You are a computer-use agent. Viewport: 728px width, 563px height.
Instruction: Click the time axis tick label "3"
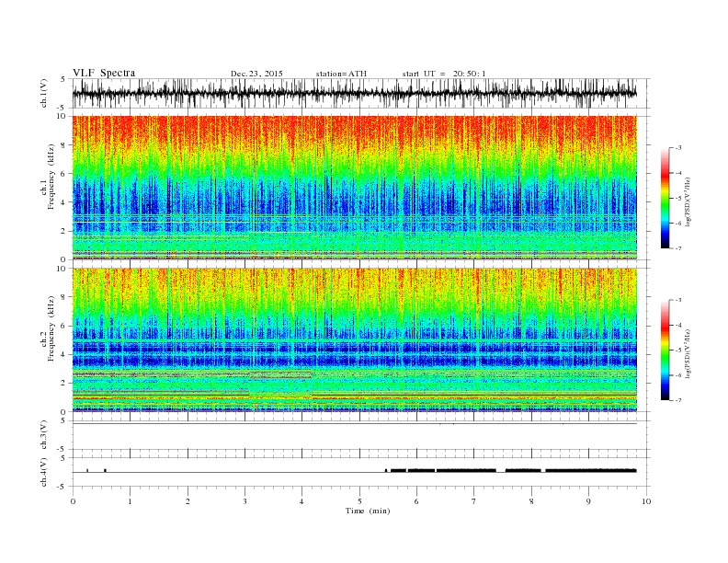tap(245, 501)
